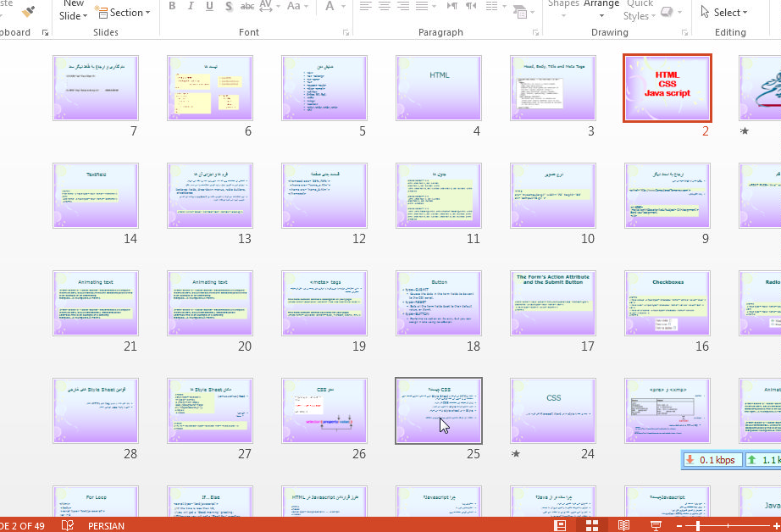Open the Font dialog launcher
Viewport: 781px width, 532px height.
pyautogui.click(x=346, y=33)
